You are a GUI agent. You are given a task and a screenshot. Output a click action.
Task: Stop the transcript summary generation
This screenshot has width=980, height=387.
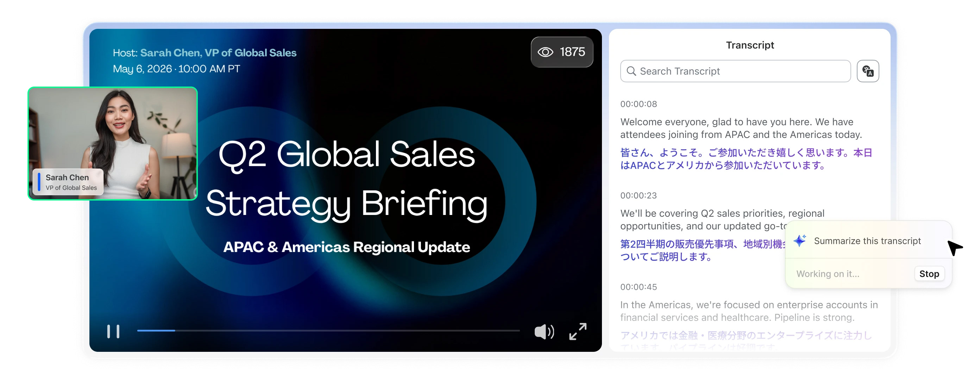pos(929,274)
